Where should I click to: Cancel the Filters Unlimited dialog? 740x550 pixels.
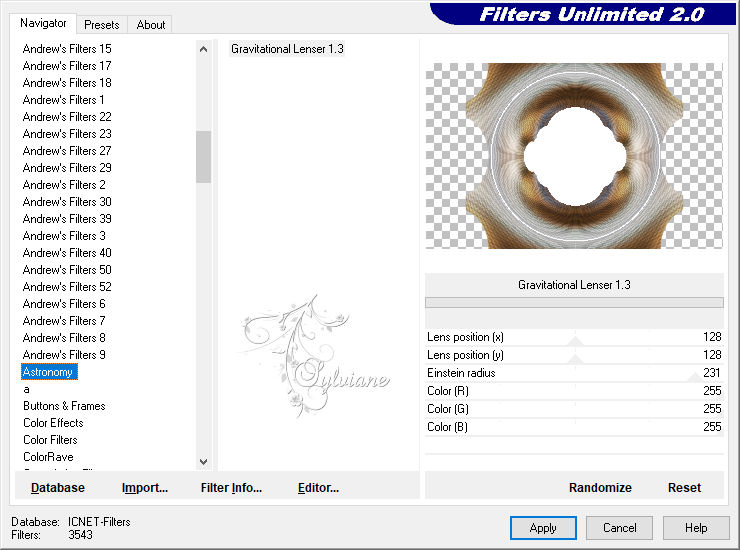tap(620, 528)
